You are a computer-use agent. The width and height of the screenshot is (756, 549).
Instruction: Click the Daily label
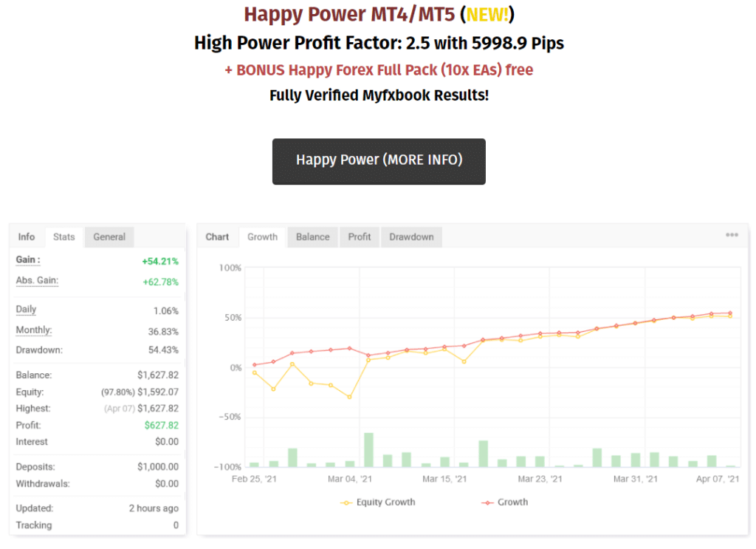26,310
